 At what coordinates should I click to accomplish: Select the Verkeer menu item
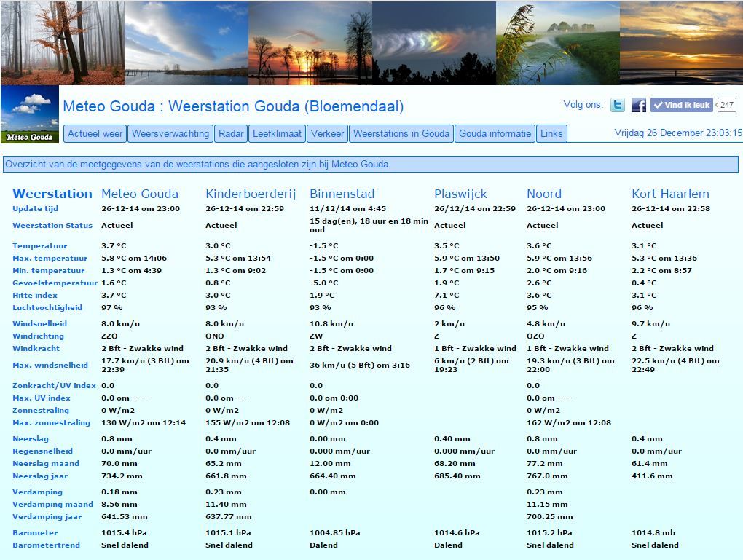[x=328, y=133]
